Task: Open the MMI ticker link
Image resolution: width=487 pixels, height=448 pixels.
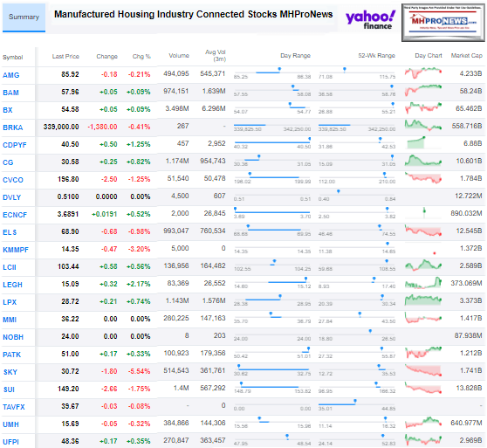Action: (x=10, y=320)
